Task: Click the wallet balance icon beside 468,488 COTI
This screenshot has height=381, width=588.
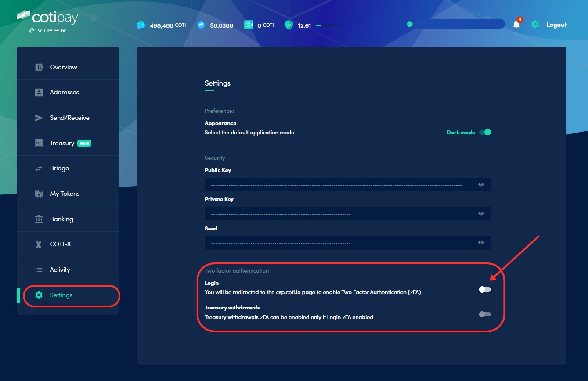Action: 141,25
